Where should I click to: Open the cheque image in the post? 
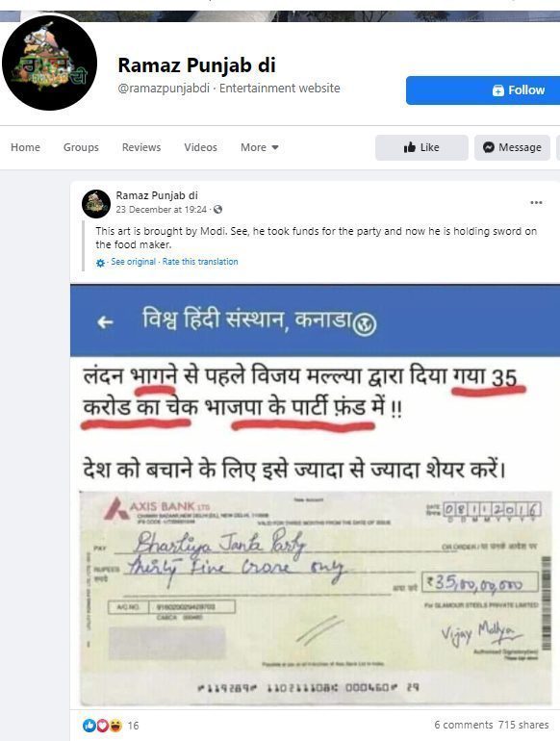(x=316, y=598)
